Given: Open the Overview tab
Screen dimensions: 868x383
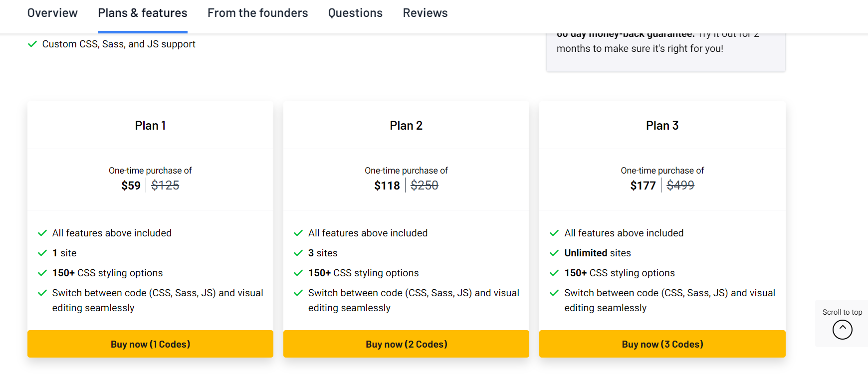Looking at the screenshot, I should click(52, 13).
